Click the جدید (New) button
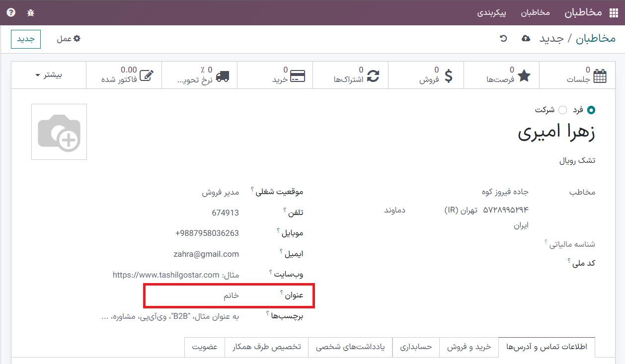Viewport: 625px width, 364px height. [26, 39]
